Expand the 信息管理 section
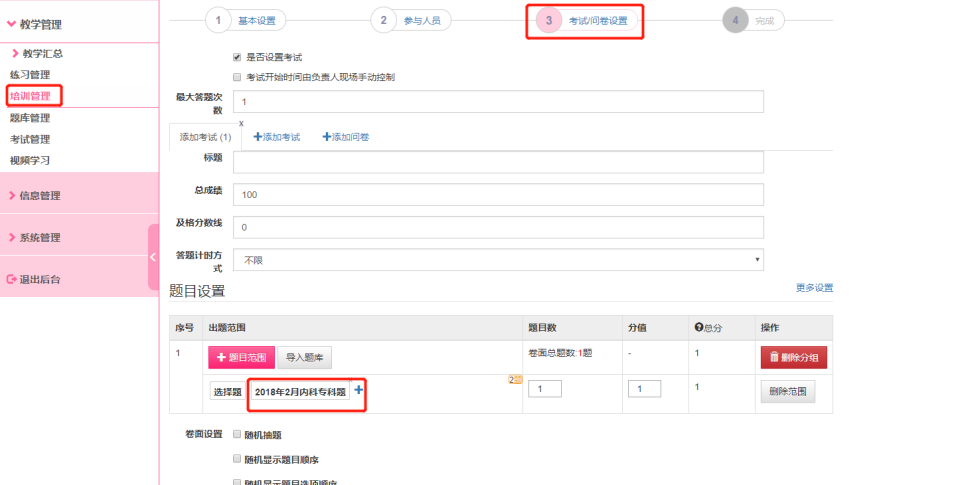960x485 pixels. 80,195
